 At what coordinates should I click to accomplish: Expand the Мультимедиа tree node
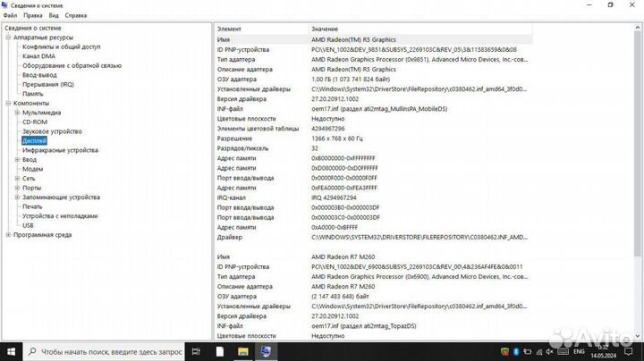(17, 113)
